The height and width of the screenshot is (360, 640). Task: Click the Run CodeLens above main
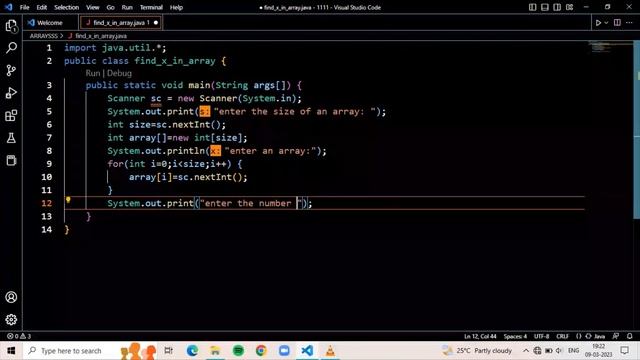click(x=93, y=73)
